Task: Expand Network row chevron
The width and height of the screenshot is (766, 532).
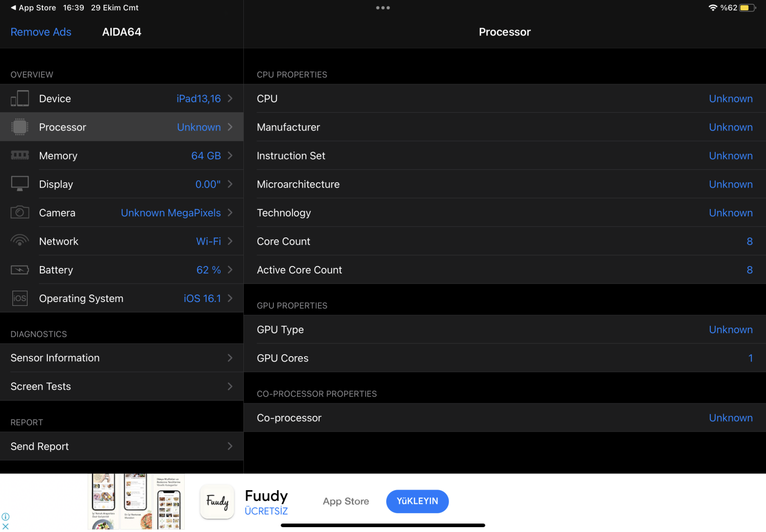Action: point(230,241)
